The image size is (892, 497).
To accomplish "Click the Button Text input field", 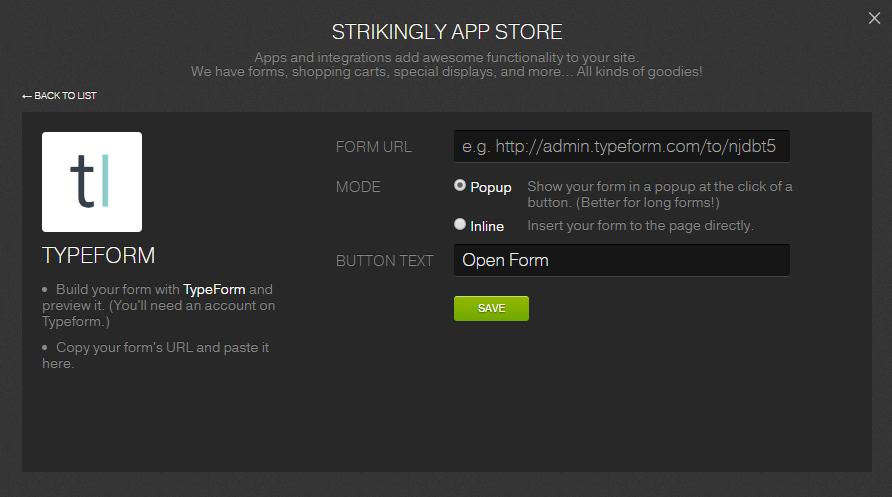I will tap(621, 260).
